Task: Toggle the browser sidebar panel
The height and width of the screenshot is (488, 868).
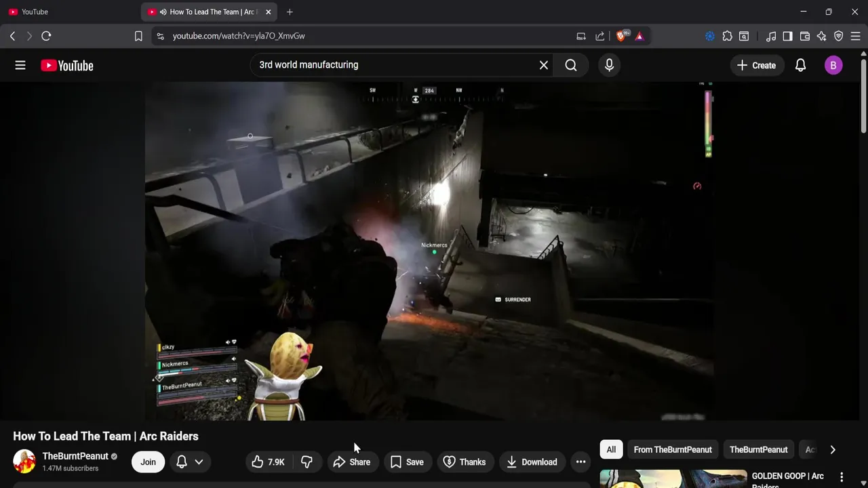Action: tap(787, 36)
